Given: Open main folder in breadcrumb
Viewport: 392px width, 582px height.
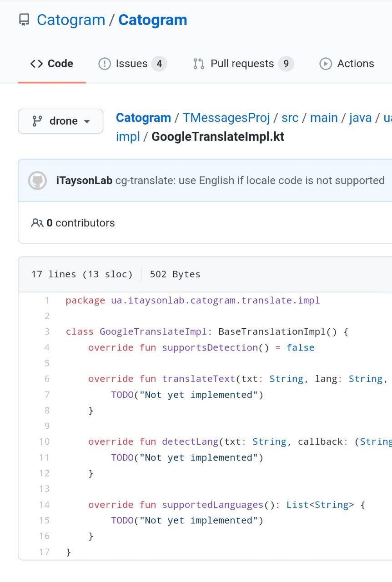Looking at the screenshot, I should 324,118.
